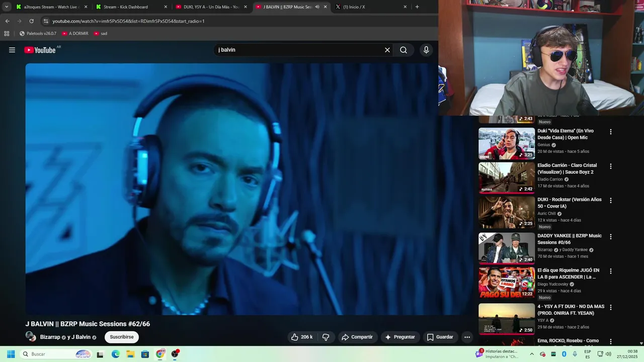
Task: Open the Historias destacadas news widget
Action: (497, 354)
